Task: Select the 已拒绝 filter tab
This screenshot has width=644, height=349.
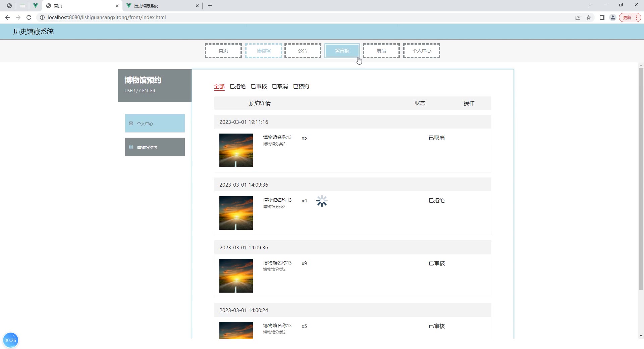Action: tap(238, 87)
